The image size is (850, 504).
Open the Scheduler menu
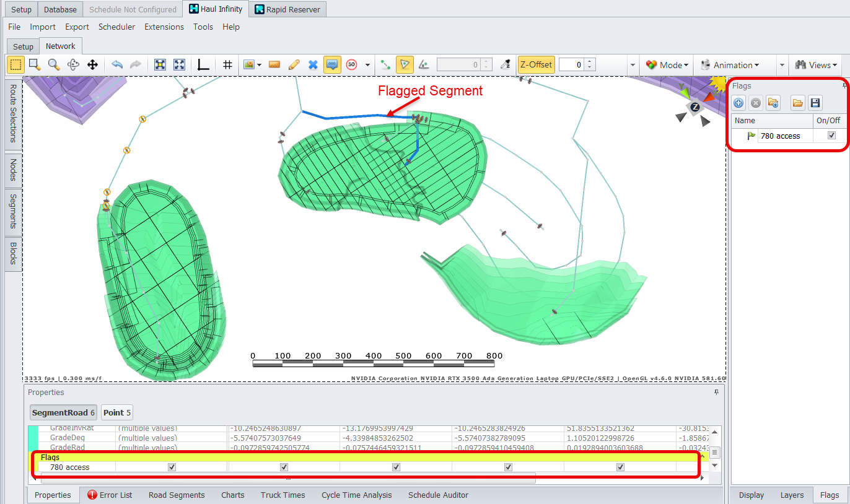coord(116,27)
